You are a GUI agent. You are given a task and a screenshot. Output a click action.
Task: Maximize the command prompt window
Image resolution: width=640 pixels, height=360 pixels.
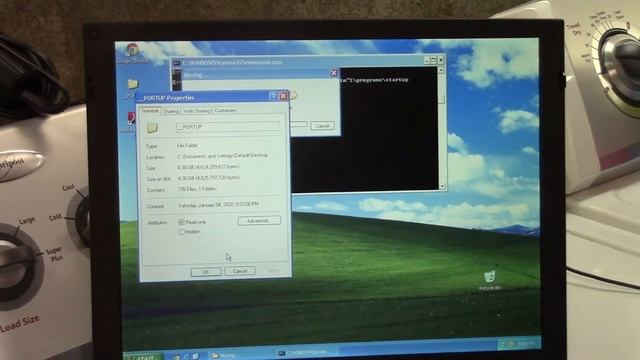coord(433,60)
